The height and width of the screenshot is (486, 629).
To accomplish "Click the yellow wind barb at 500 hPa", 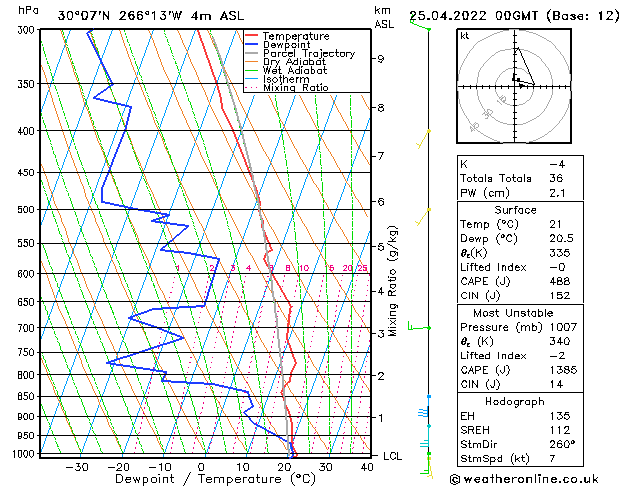I will 422,217.
